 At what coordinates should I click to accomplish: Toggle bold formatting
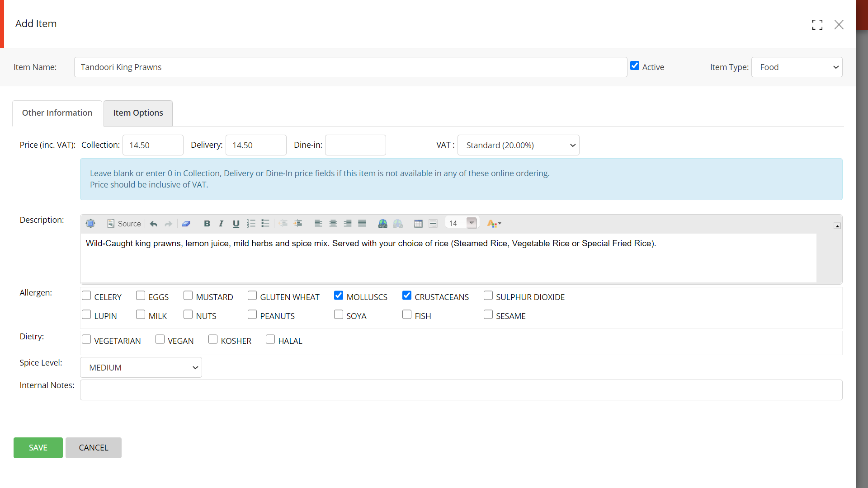click(207, 223)
